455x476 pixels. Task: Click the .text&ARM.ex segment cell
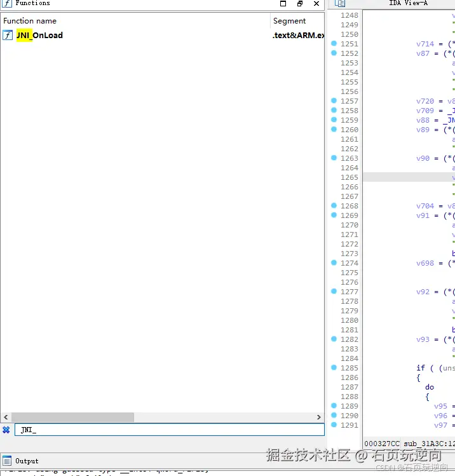tap(298, 35)
